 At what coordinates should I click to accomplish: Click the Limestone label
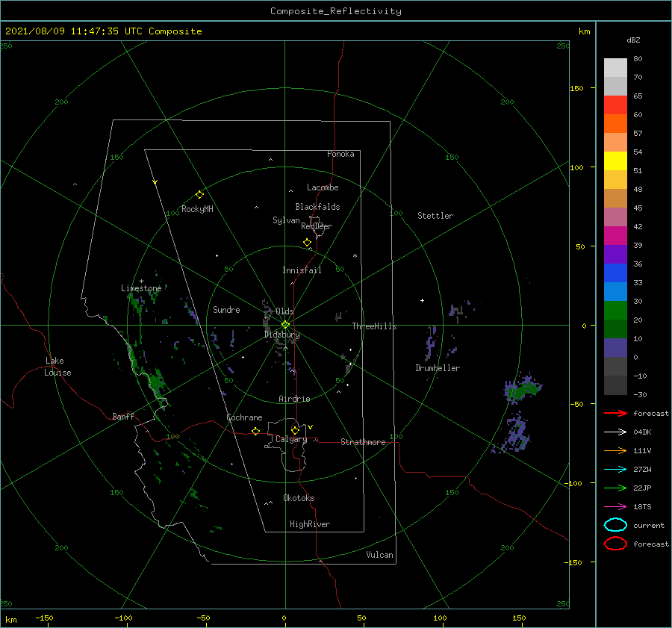pos(141,288)
